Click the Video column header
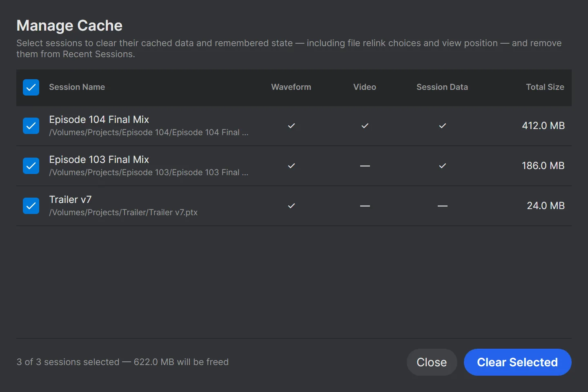This screenshot has width=588, height=392. point(365,87)
